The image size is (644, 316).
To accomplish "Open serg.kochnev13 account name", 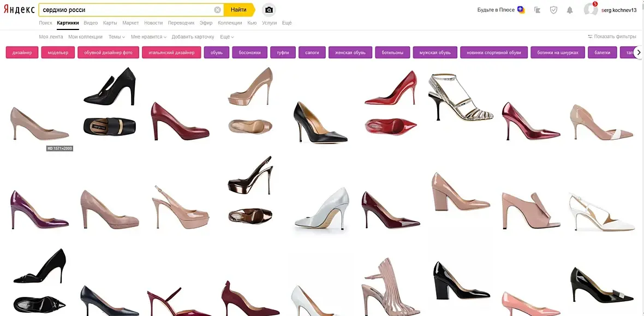I will (x=619, y=10).
